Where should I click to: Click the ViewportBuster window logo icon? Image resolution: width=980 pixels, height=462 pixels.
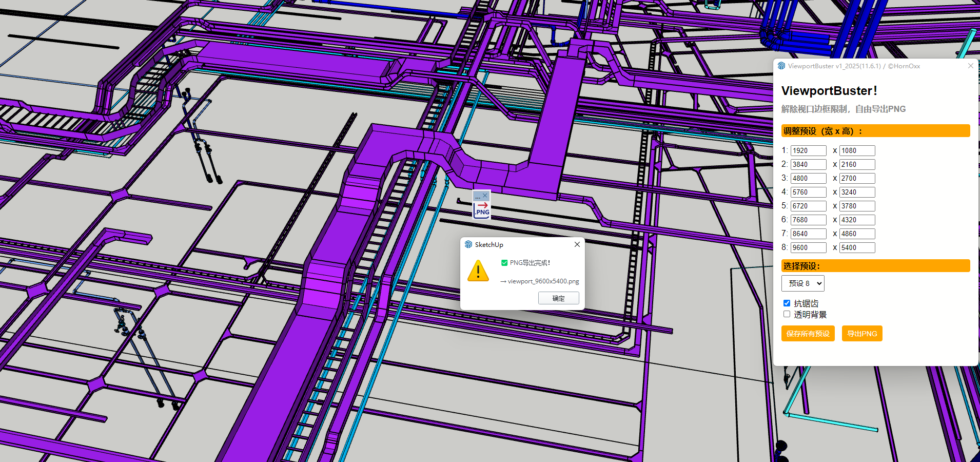pyautogui.click(x=781, y=66)
